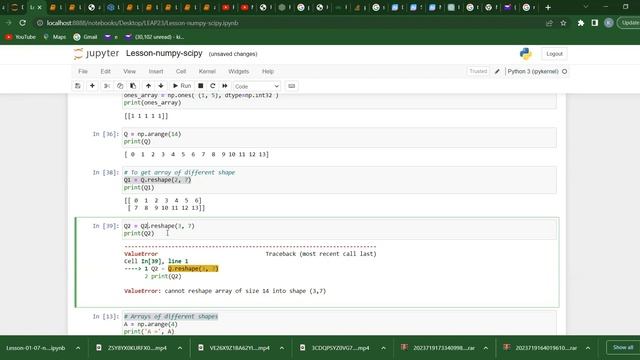Open the Cell menu
Image resolution: width=640 pixels, height=360 pixels.
(181, 71)
